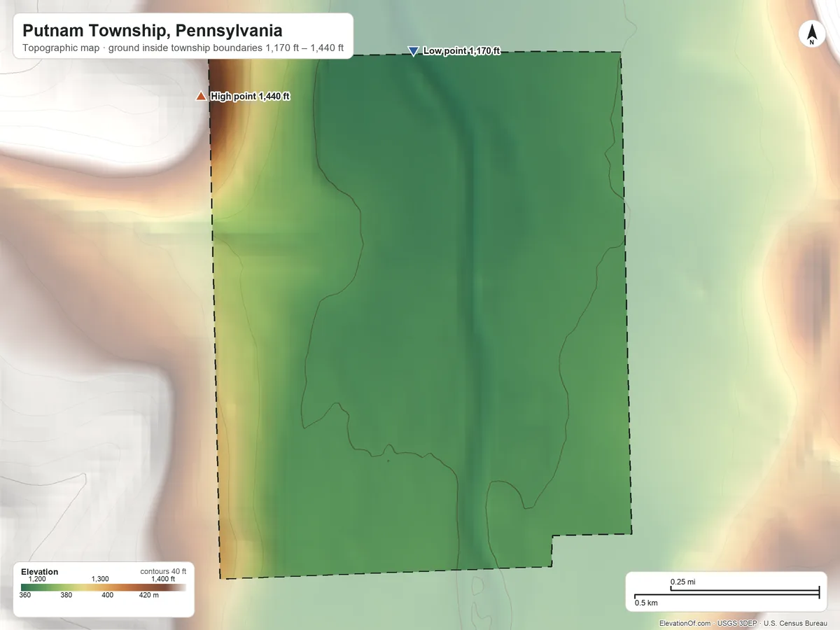Click the 'ElevationOf.com' attribution text
Viewport: 840px width, 630px height.
click(x=685, y=623)
